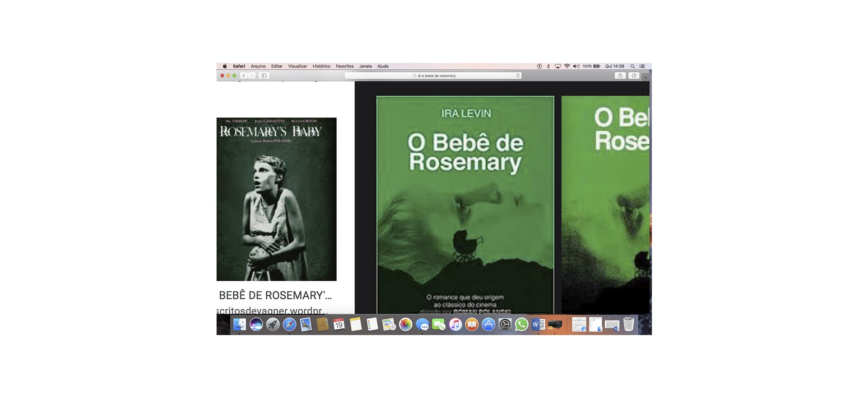Open the Safari menu
The height and width of the screenshot is (407, 868).
239,66
